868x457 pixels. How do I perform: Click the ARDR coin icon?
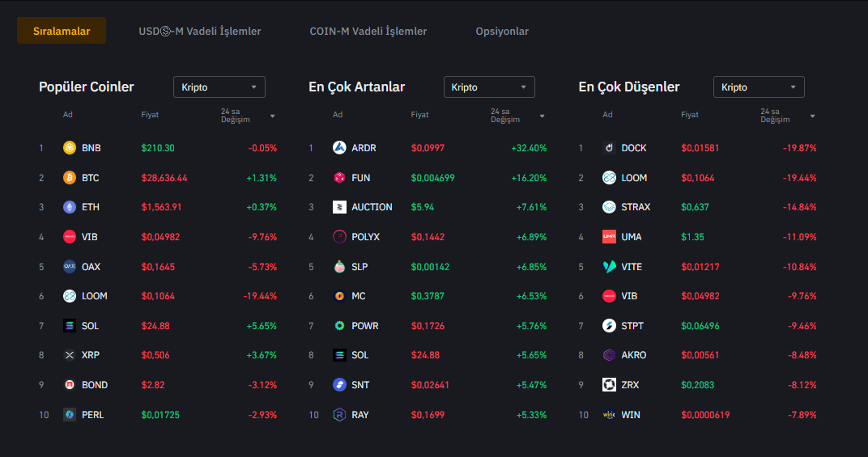point(339,148)
